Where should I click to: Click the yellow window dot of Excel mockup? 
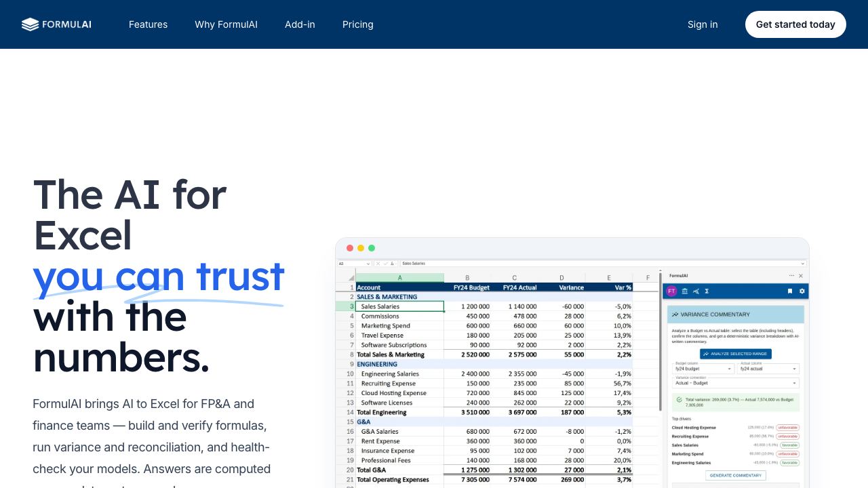(361, 248)
